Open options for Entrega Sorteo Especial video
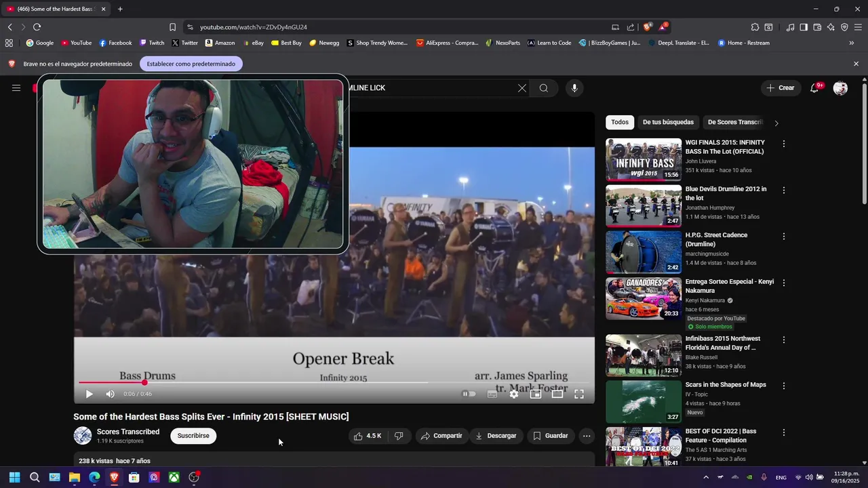The image size is (868, 488). point(784,283)
